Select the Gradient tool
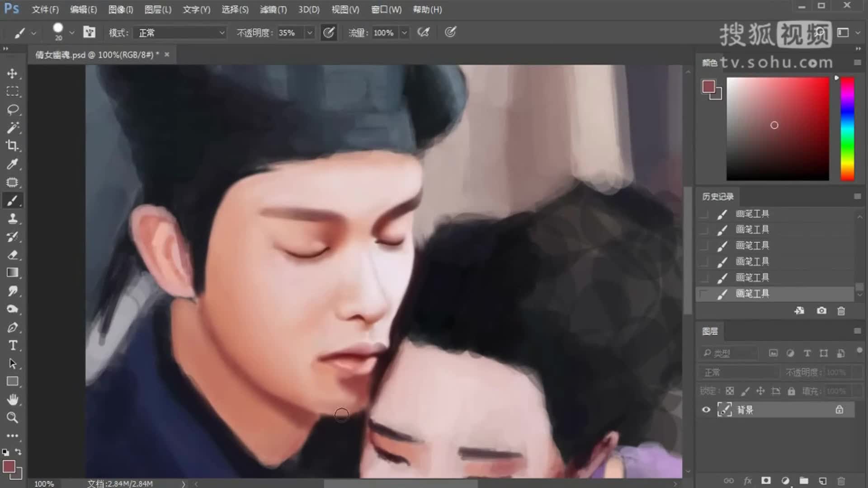868x488 pixels. point(12,273)
